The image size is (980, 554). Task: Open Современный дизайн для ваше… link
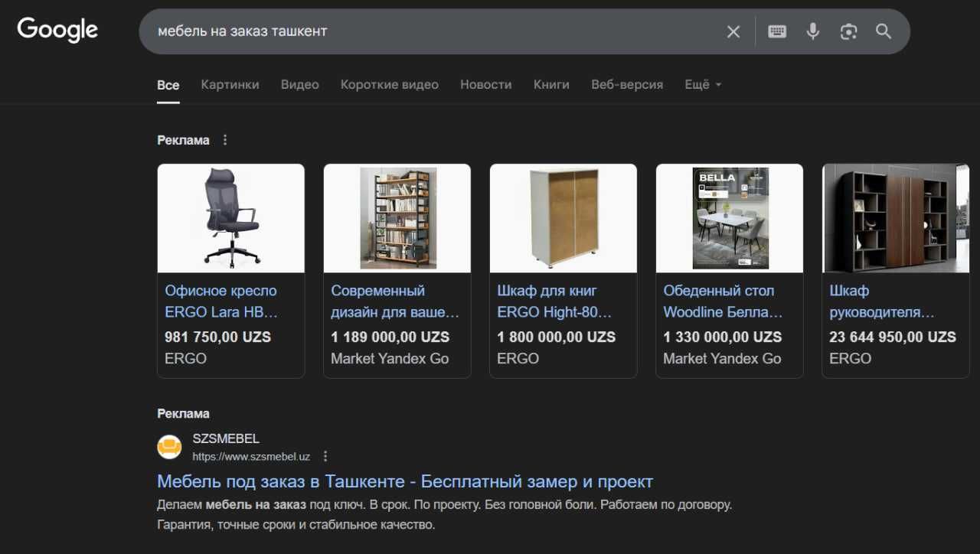click(395, 301)
